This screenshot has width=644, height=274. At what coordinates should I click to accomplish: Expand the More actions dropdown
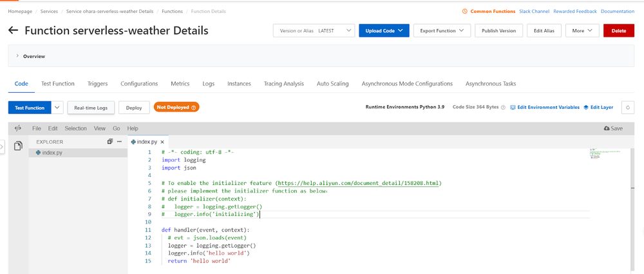tap(582, 30)
